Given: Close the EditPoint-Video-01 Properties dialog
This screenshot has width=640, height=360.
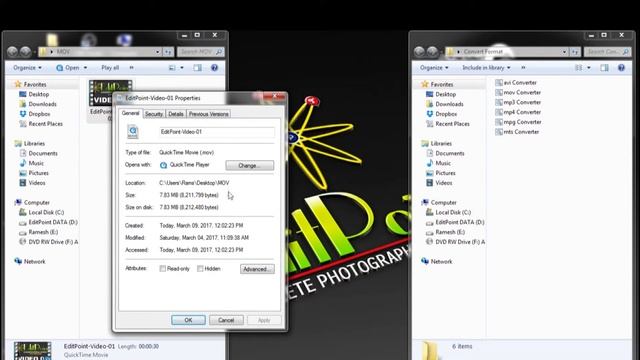Looking at the screenshot, I should (275, 96).
